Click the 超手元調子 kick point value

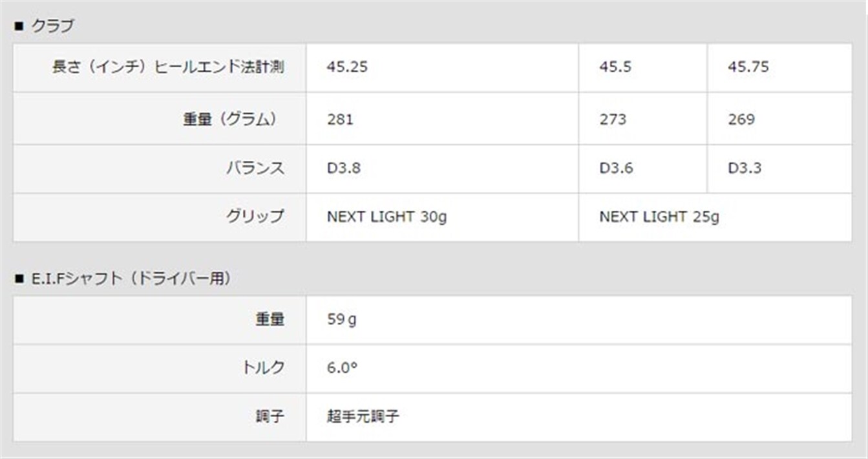pos(363,416)
